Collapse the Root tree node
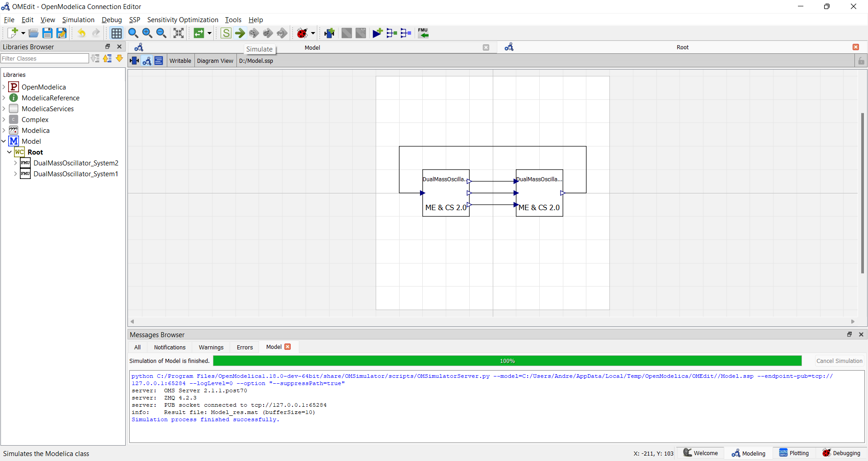This screenshot has height=461, width=868. pos(9,152)
